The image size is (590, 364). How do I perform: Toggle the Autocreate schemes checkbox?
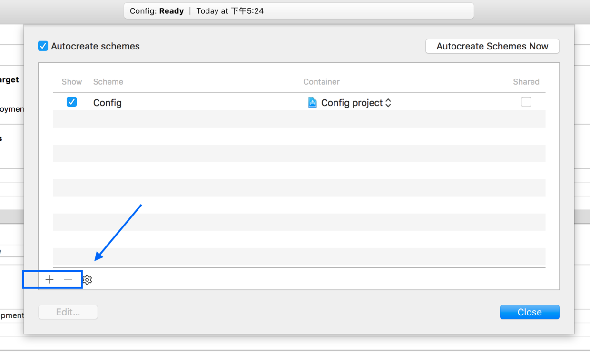click(43, 46)
